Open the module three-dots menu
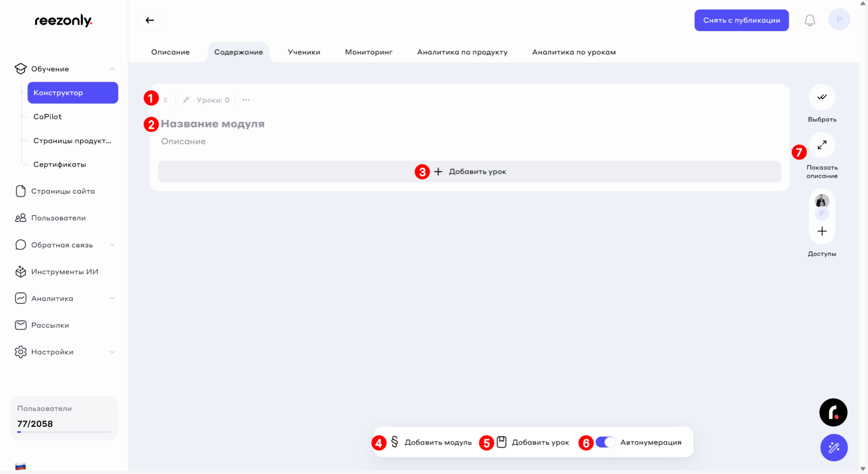868x474 pixels. click(246, 100)
